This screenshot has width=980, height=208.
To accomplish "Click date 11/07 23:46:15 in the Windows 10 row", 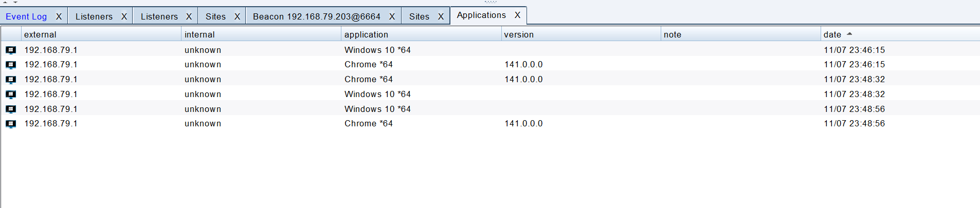I will (x=855, y=50).
